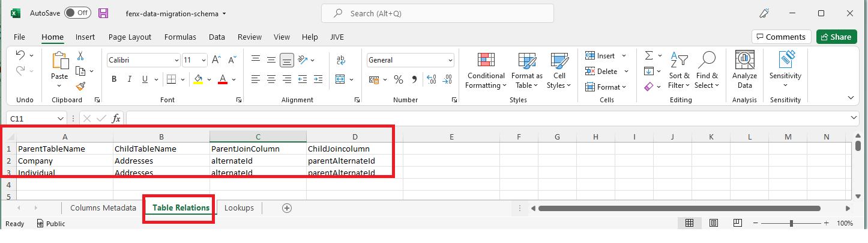This screenshot has width=868, height=243.
Task: Click the zoom slider in status bar
Action: 792,223
